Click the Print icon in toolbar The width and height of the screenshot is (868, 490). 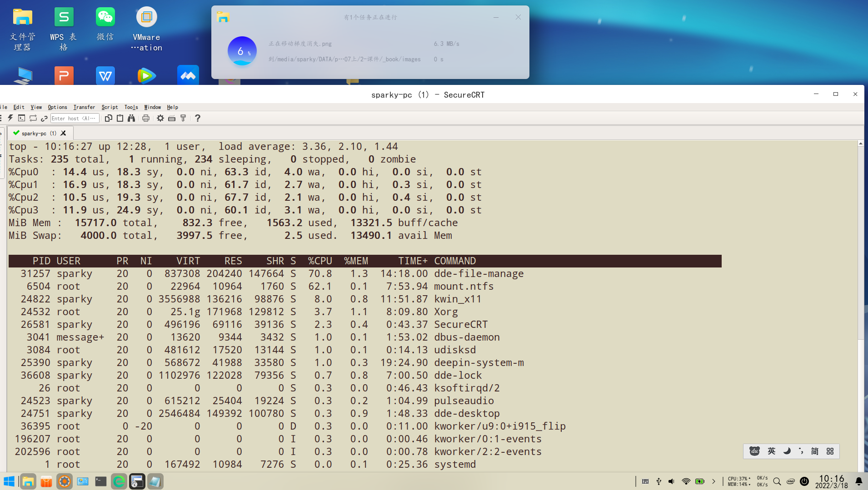pos(146,118)
